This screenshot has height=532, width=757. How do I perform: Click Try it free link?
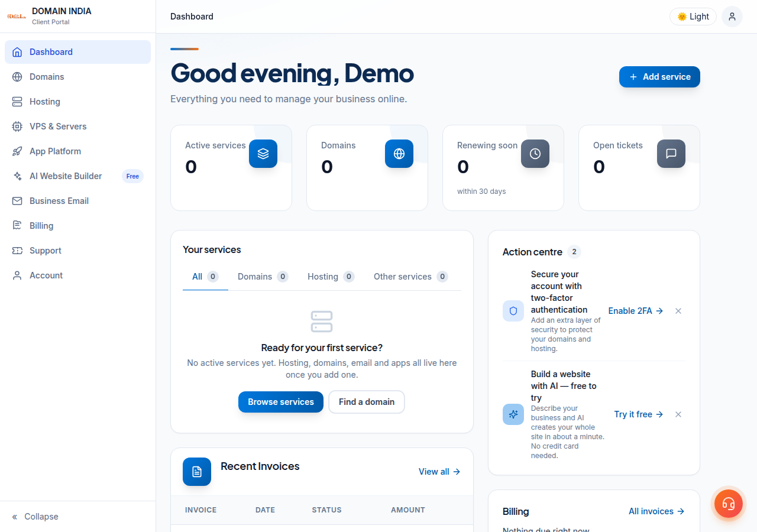click(x=639, y=414)
